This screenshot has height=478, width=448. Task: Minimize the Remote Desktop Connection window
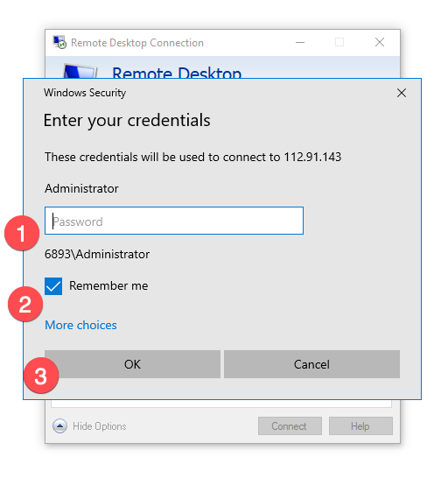click(x=300, y=42)
